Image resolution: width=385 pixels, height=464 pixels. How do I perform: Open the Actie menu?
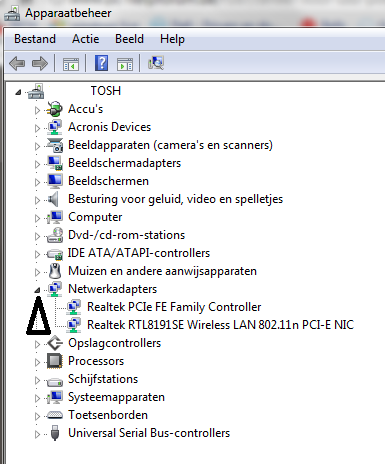85,39
